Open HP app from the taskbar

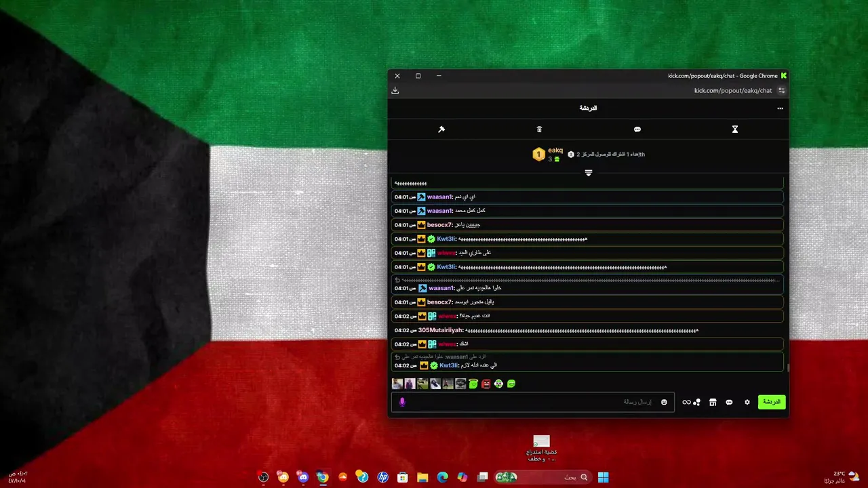coord(382,477)
